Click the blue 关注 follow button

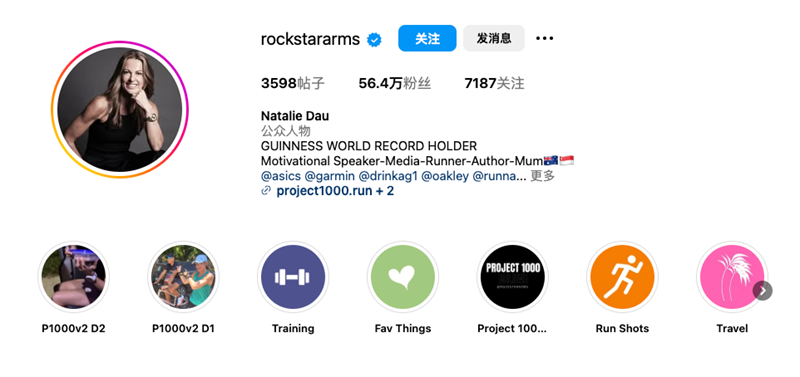click(427, 38)
